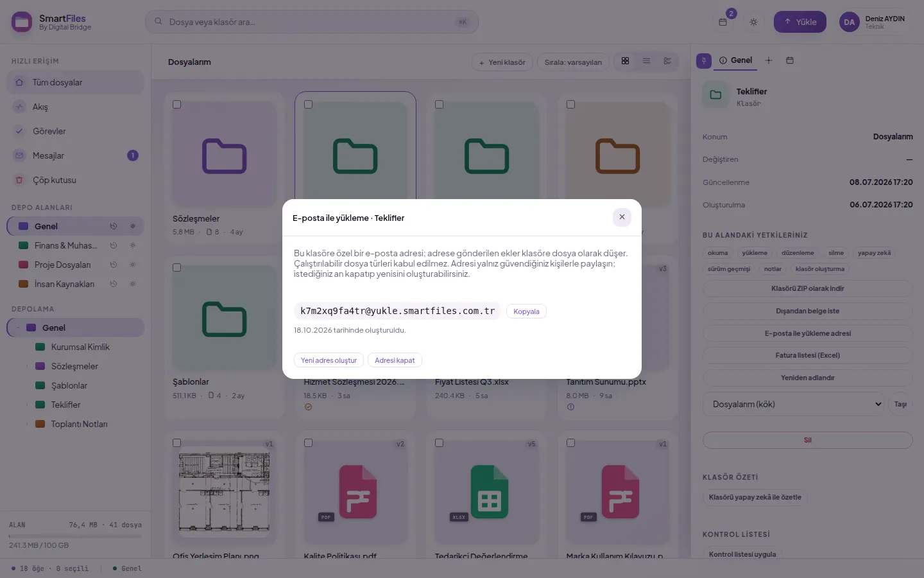The image size is (924, 578).
Task: Click Kopyala to copy the email address
Action: tap(526, 311)
